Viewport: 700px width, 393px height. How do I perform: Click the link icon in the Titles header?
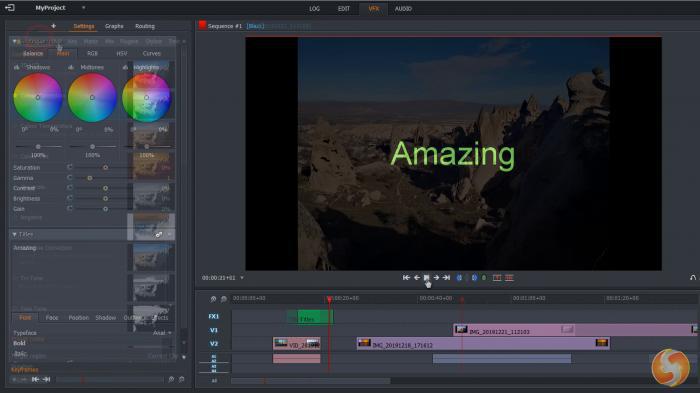pos(159,234)
